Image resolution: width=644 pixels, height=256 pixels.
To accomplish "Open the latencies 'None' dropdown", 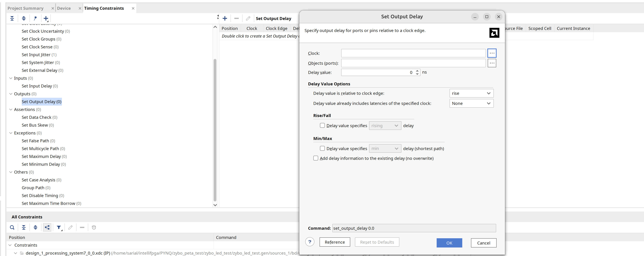I will pos(471,103).
